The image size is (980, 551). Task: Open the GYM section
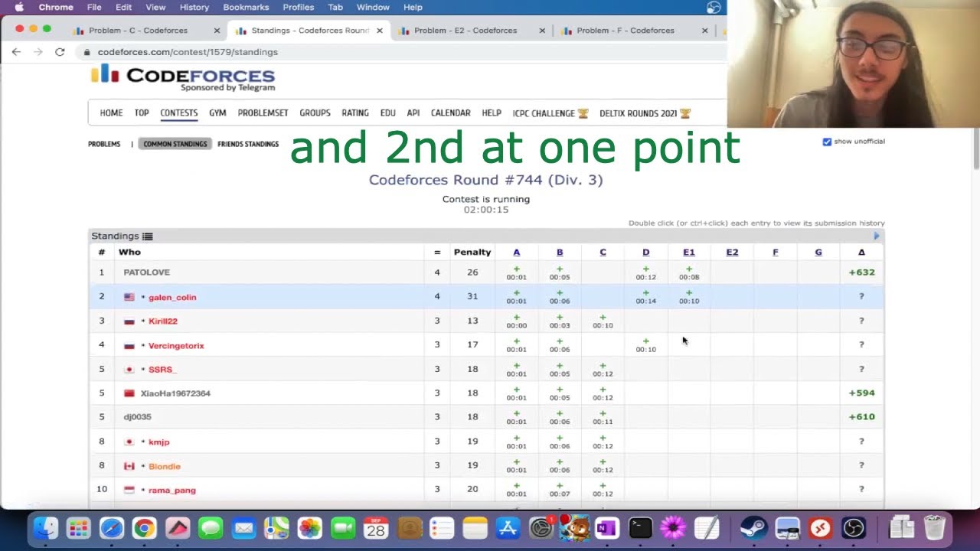tap(217, 113)
